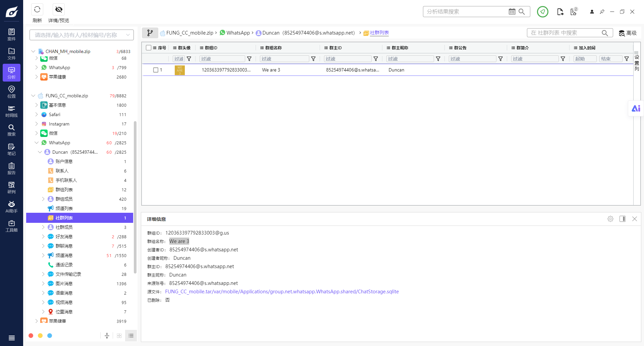
Task: Click the branch tree icon before the breadcrumb
Action: tap(150, 33)
